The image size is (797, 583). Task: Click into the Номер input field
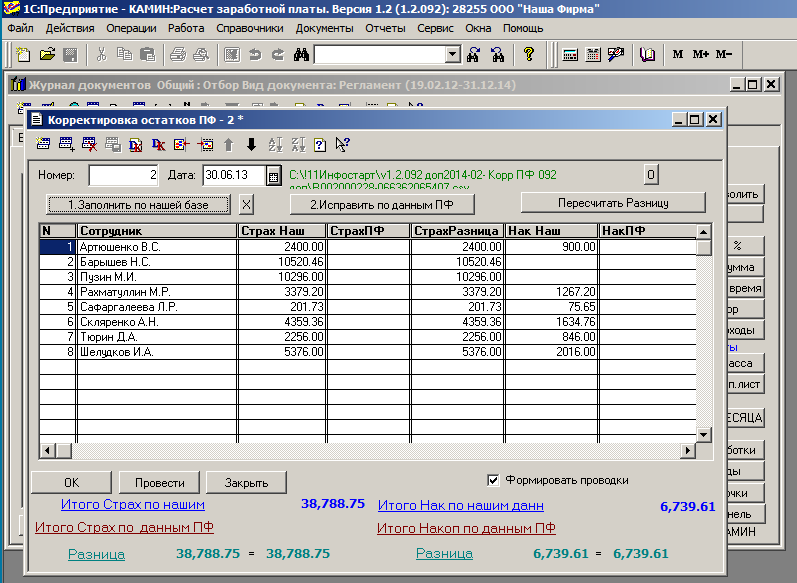pos(123,176)
